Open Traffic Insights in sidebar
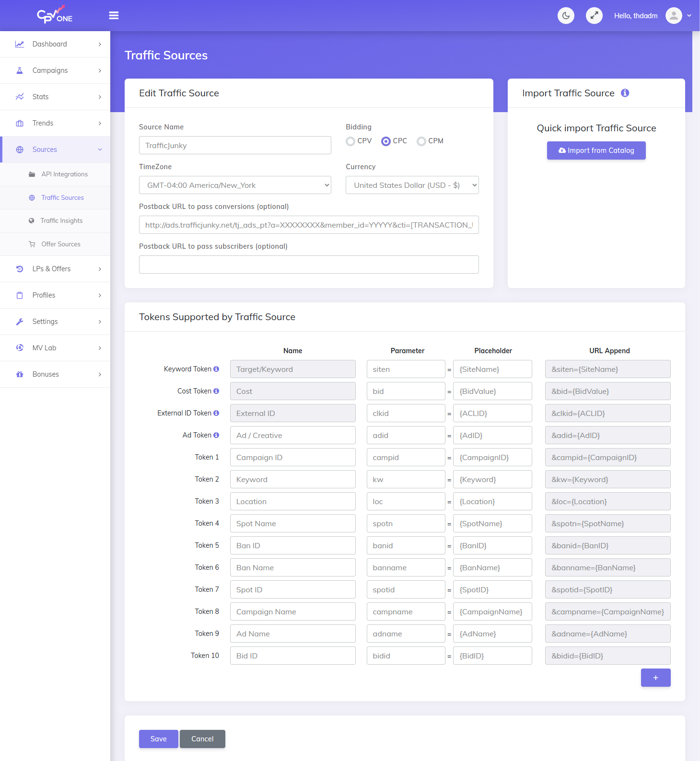Image resolution: width=700 pixels, height=761 pixels. pyautogui.click(x=61, y=221)
